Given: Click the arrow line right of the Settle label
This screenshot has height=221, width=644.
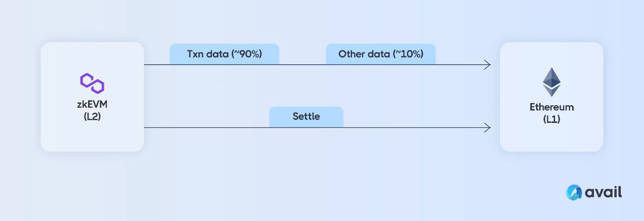Looking at the screenshot, I should tap(415, 127).
